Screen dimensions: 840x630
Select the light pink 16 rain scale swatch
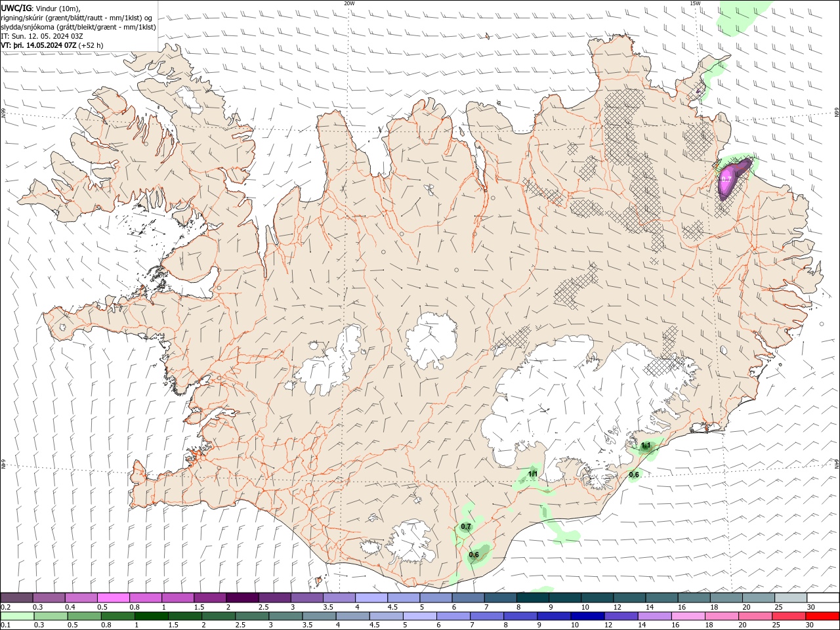[x=688, y=616]
